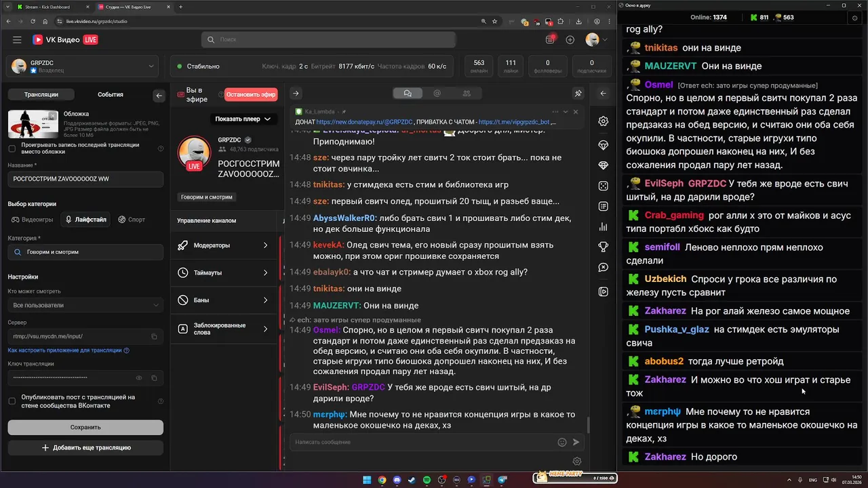Screen dimensions: 868x488
Task: Open Steam from the Windows taskbar
Action: (412, 480)
